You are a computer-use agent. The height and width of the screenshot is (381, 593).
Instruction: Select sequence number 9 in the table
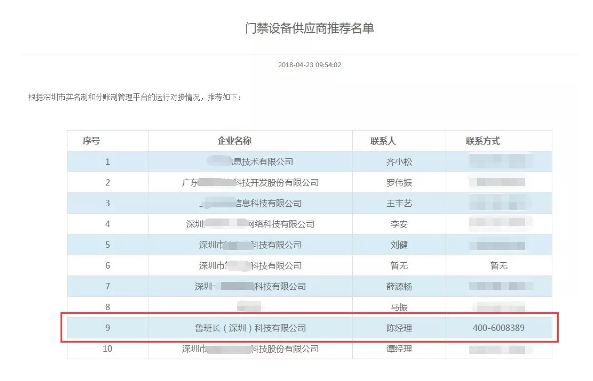click(x=107, y=328)
